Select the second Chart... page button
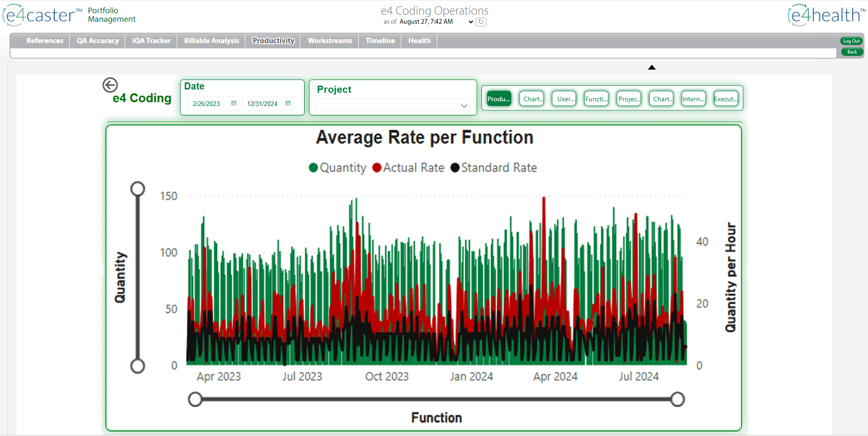Screen dimensions: 868x436 tap(661, 98)
